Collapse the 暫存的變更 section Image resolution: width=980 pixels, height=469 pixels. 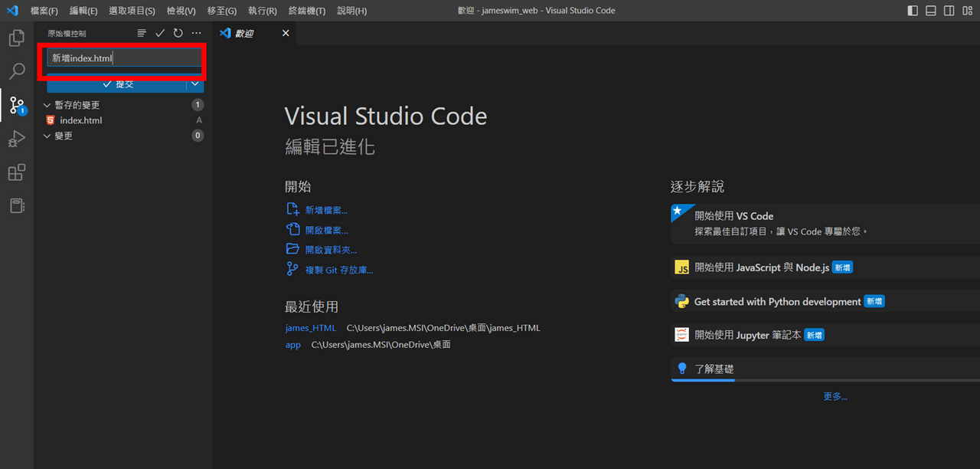(47, 104)
